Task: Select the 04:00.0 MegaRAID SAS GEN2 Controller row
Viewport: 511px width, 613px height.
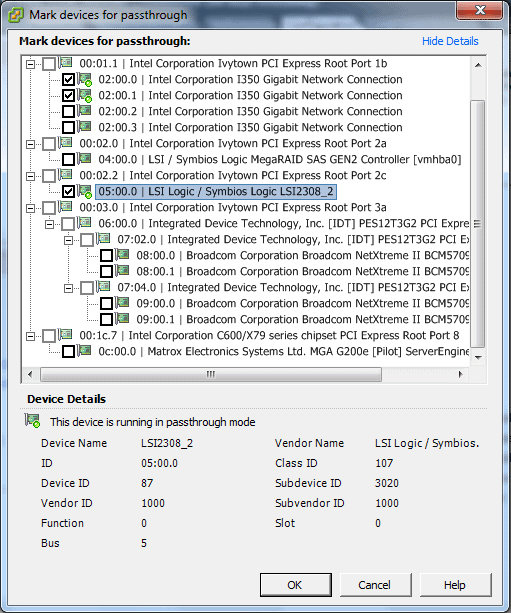Action: tap(280, 160)
